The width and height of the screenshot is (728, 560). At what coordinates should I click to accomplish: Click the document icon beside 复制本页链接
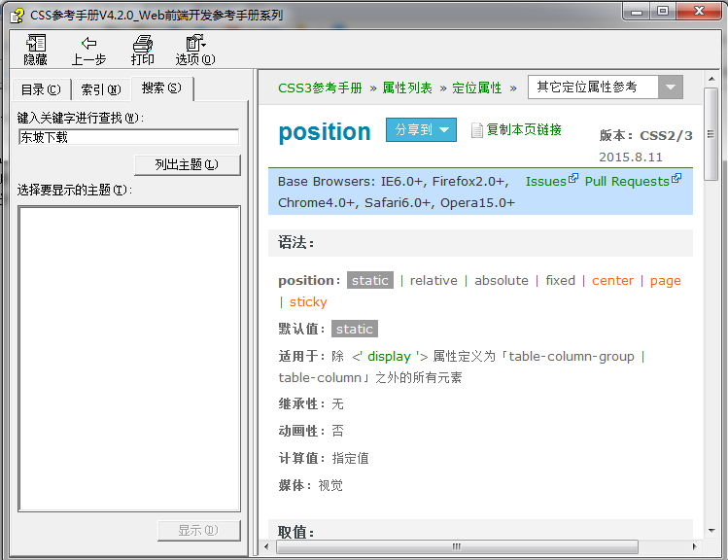click(477, 130)
